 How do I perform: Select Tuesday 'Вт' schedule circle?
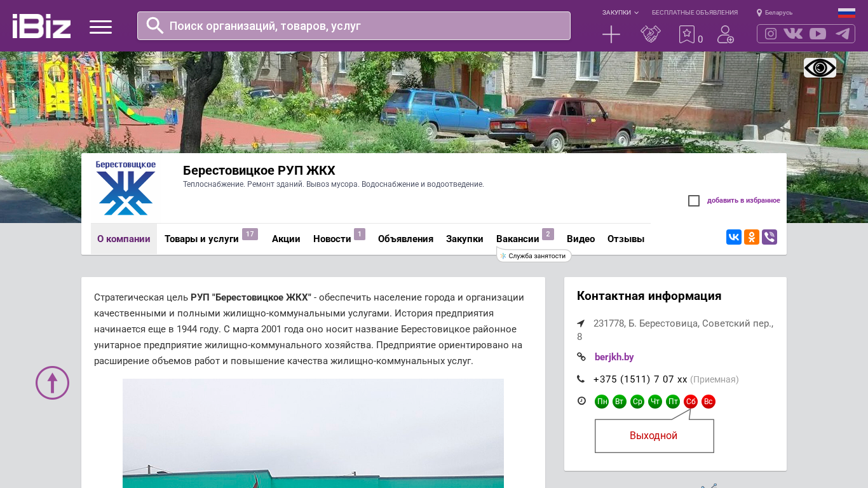tap(620, 402)
